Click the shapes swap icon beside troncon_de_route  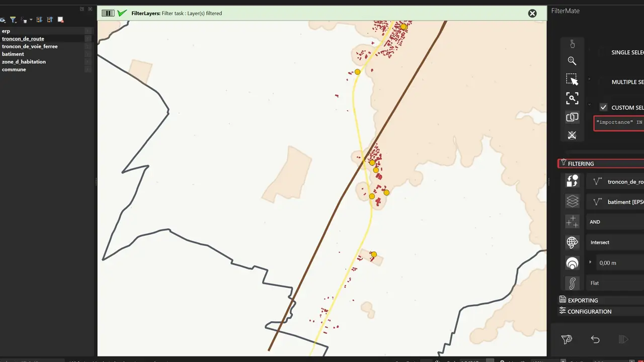coord(572,181)
